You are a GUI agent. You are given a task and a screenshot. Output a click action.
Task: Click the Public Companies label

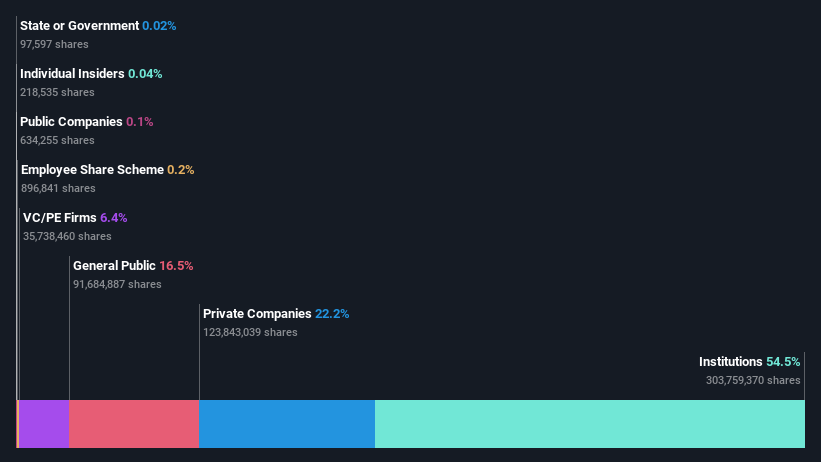(x=71, y=122)
